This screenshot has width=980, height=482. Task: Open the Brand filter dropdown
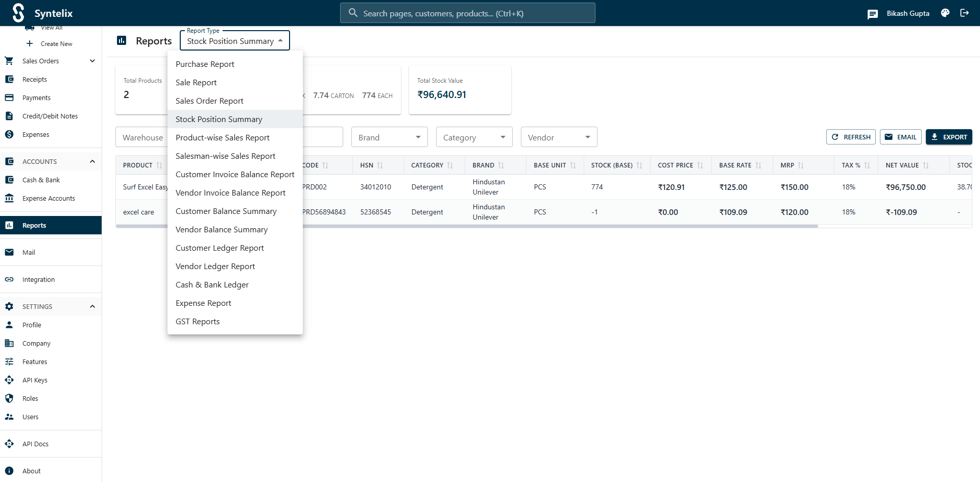tap(389, 137)
